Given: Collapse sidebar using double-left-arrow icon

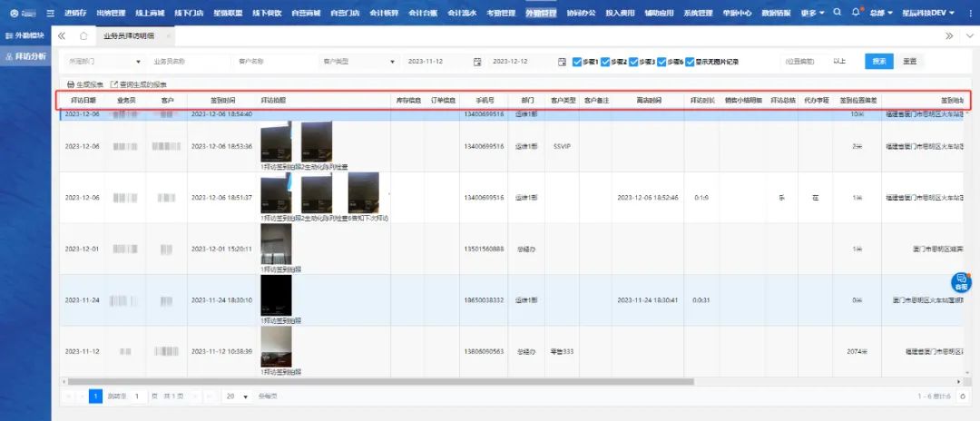Looking at the screenshot, I should pyautogui.click(x=62, y=35).
